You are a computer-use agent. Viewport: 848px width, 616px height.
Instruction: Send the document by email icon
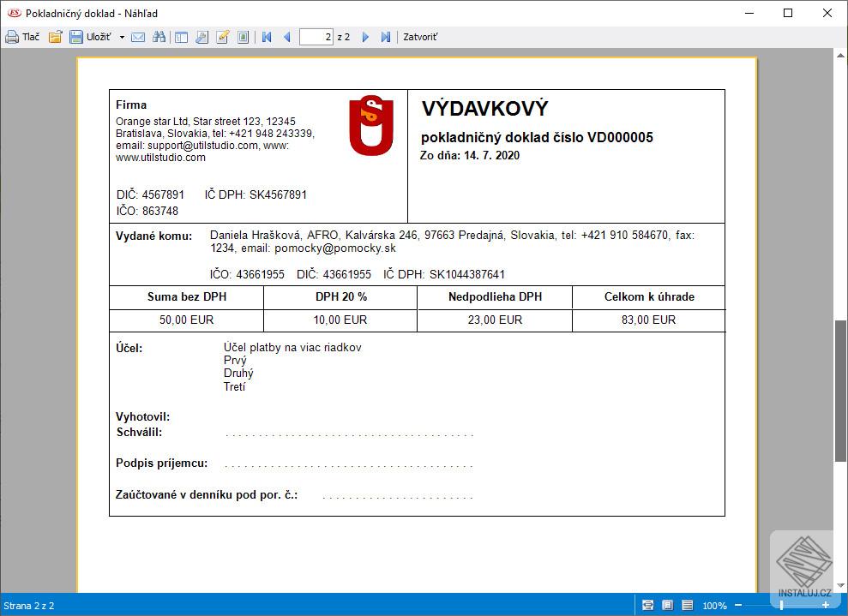click(x=138, y=38)
